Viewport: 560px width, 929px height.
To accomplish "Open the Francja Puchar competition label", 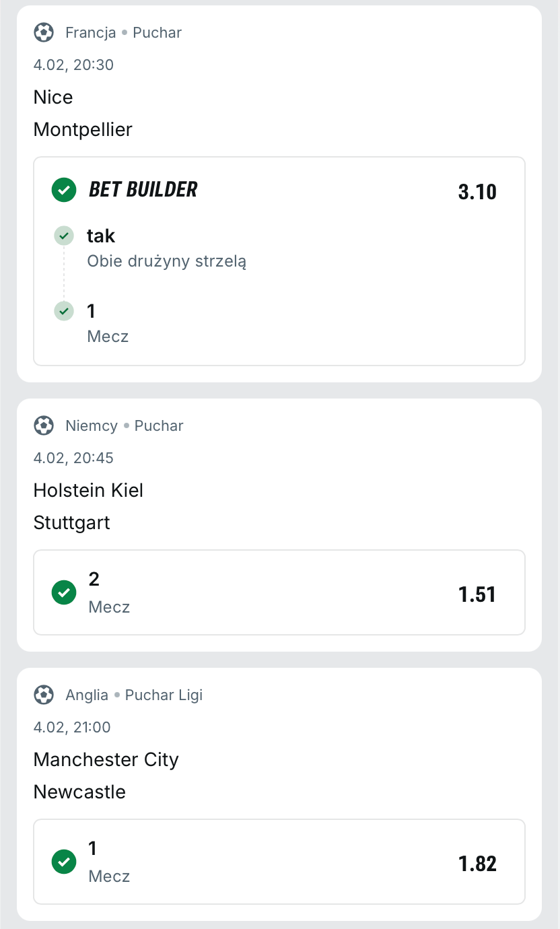I will click(123, 32).
